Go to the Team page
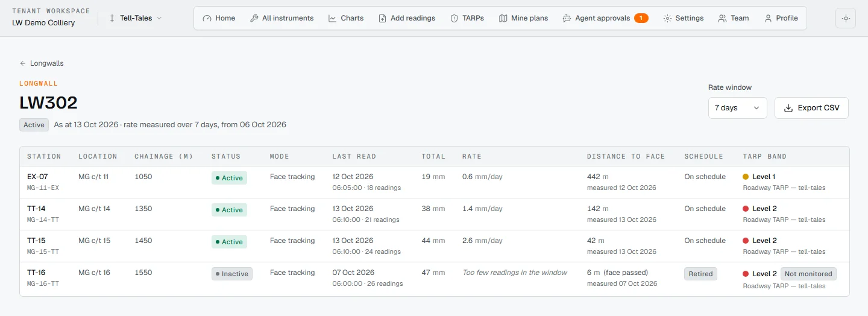Screen dimensions: 868x316 click(734, 18)
